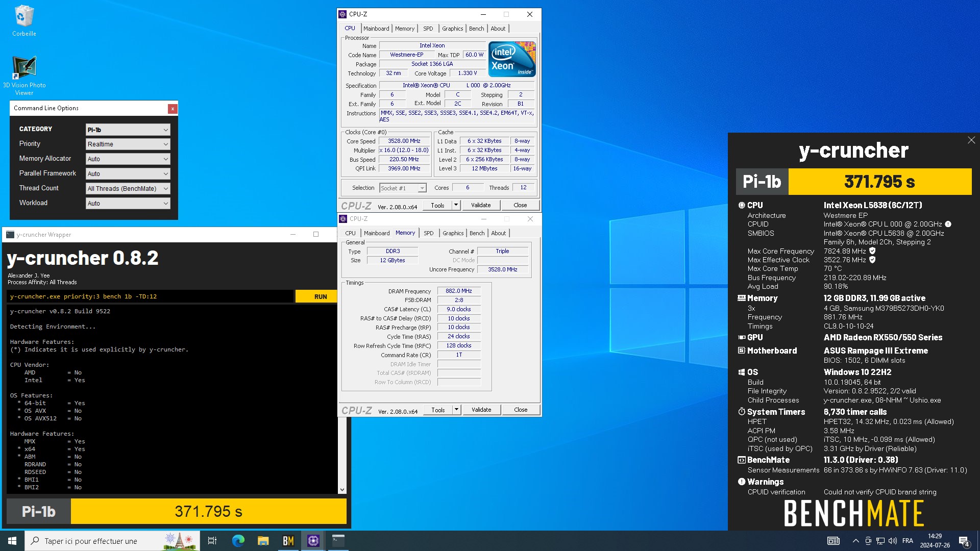This screenshot has height=551, width=980.
Task: Click the taskbar clock 14:29
Action: pos(935,541)
